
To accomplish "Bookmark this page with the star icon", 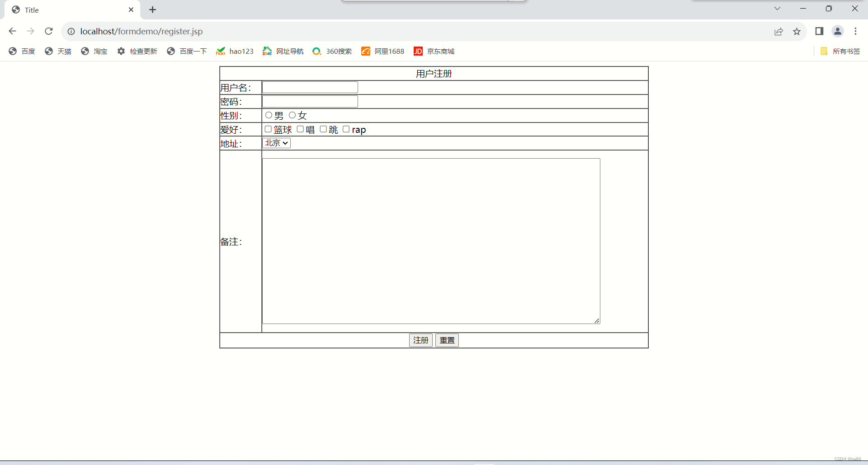I will (x=797, y=31).
